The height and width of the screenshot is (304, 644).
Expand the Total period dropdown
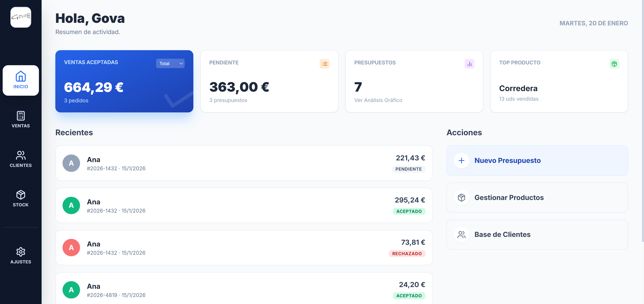170,63
